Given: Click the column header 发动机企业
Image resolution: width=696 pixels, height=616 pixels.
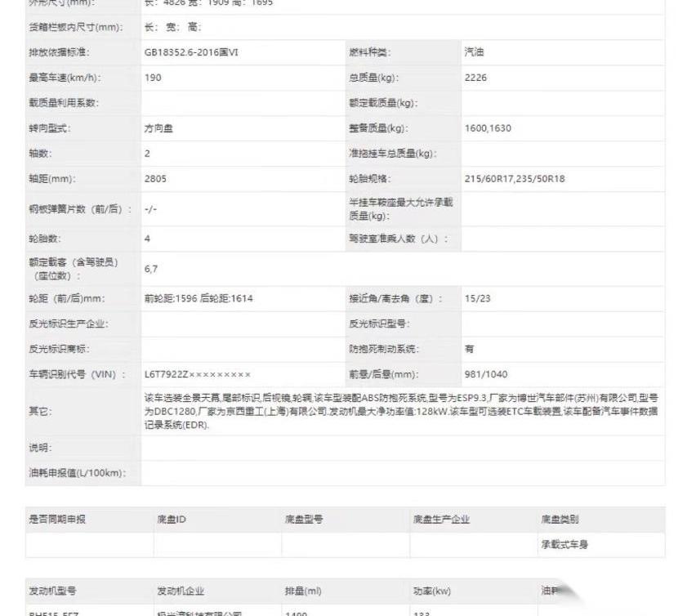Looking at the screenshot, I should pos(181,591).
